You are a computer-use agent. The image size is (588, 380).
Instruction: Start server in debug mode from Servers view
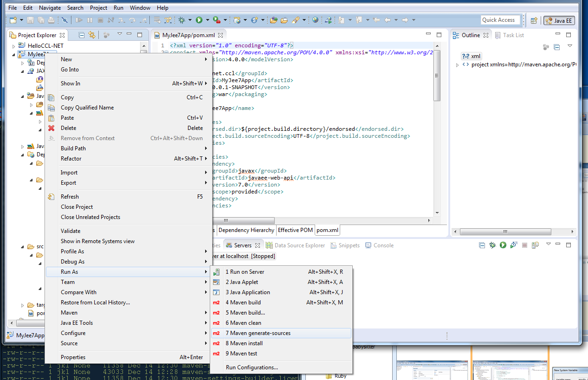[x=492, y=245]
